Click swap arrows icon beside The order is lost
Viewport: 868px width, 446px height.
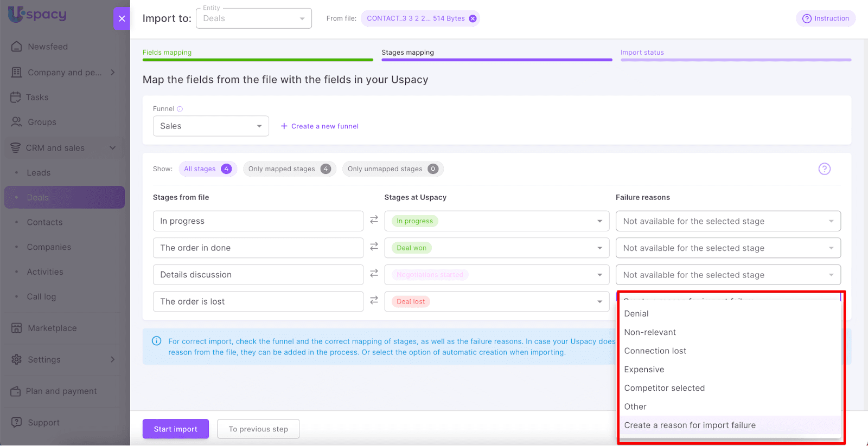click(x=374, y=300)
